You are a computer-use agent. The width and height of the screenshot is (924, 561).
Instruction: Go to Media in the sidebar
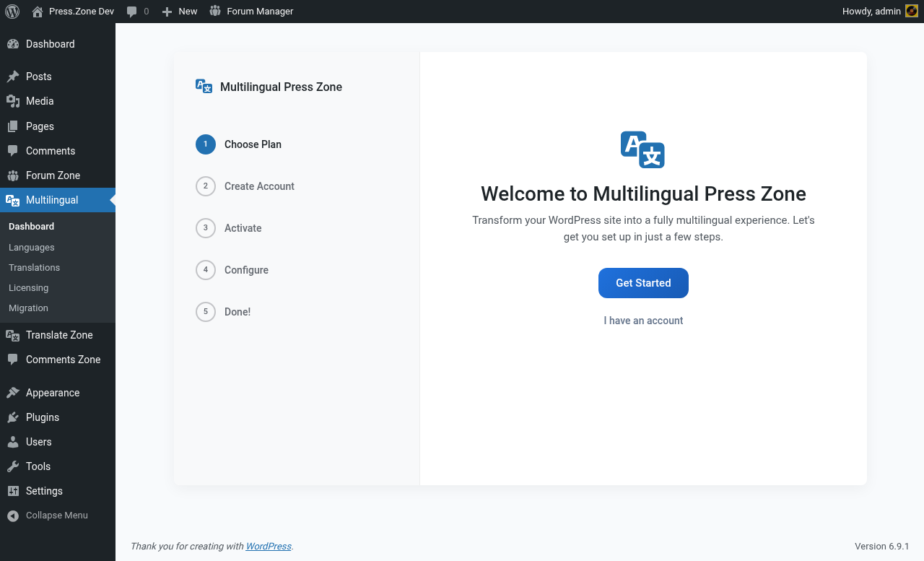click(58, 101)
